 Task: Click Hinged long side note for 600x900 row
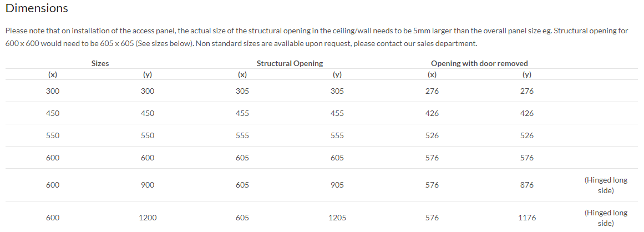point(606,185)
